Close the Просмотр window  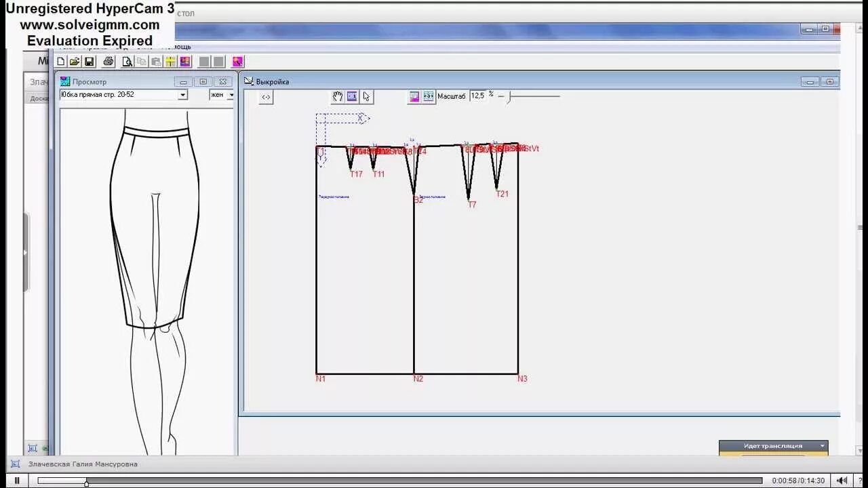(223, 81)
